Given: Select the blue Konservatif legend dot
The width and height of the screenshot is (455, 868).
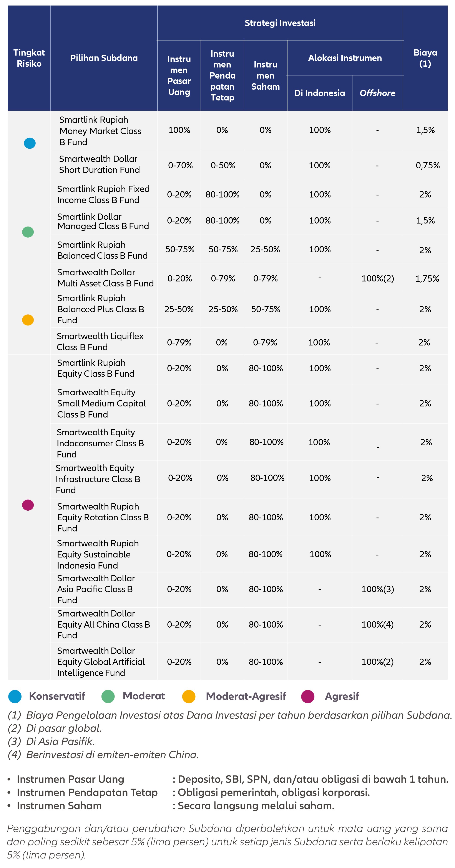Looking at the screenshot, I should point(15,696).
